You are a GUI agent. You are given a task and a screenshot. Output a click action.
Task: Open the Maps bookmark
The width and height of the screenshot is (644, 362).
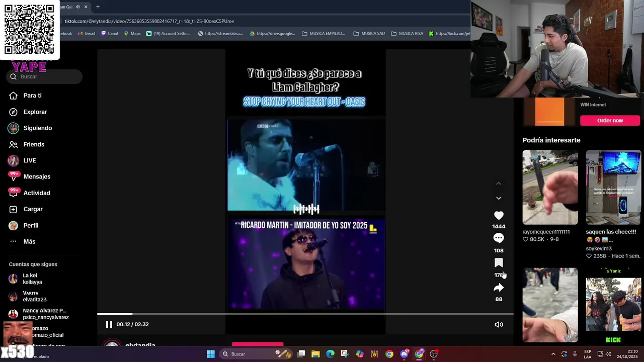coord(132,34)
